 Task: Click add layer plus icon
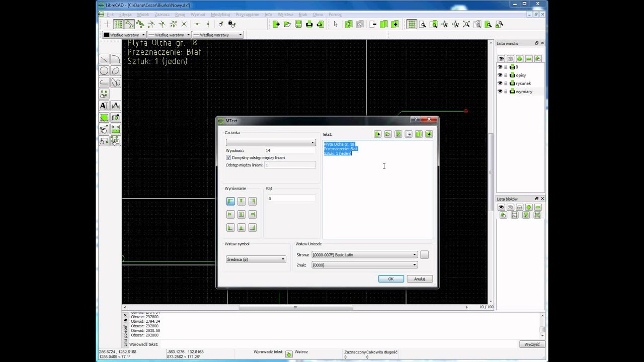click(520, 59)
